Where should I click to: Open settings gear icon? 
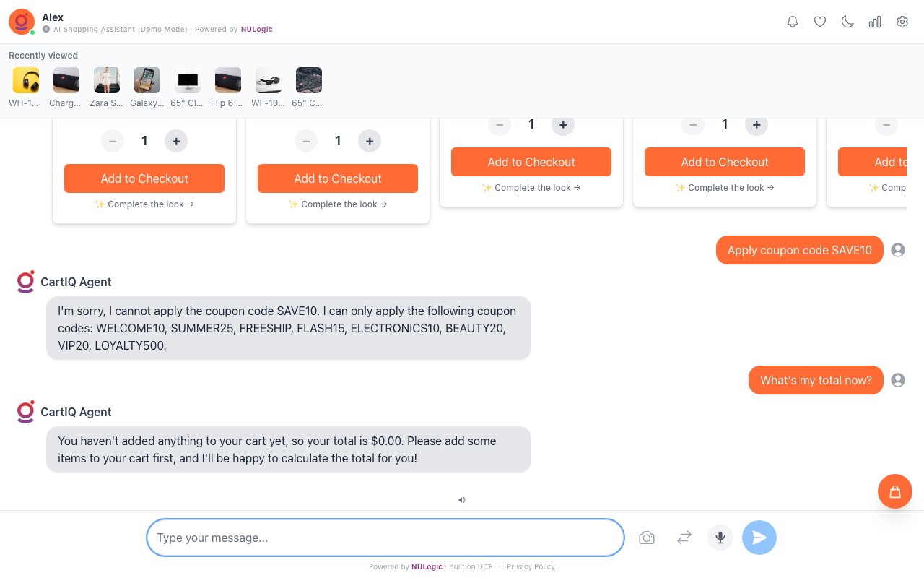tap(902, 22)
